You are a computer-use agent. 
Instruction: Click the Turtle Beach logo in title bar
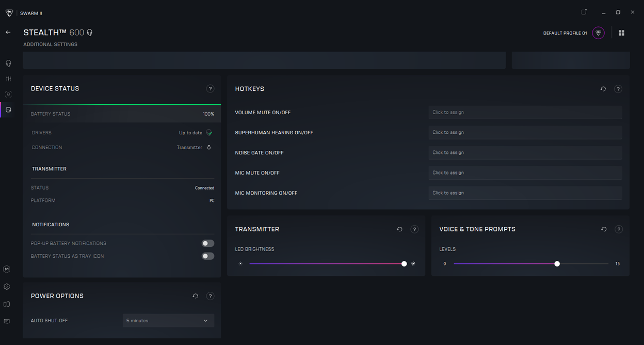pos(9,13)
